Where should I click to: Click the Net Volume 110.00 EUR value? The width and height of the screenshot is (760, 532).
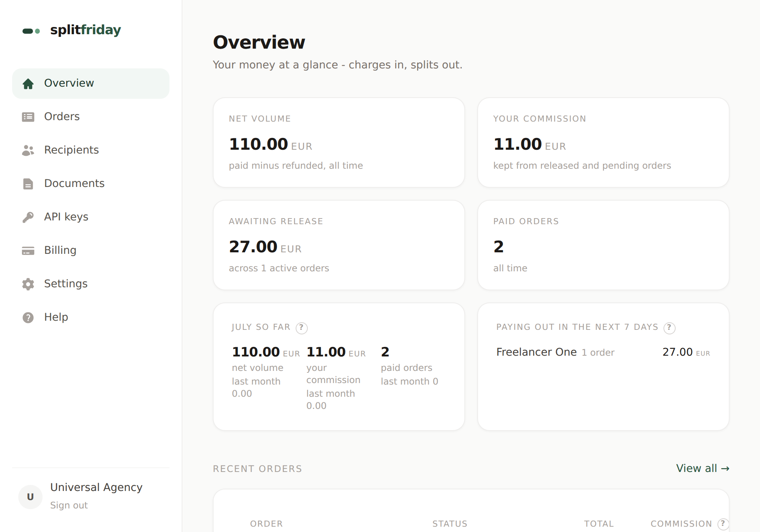click(x=271, y=144)
